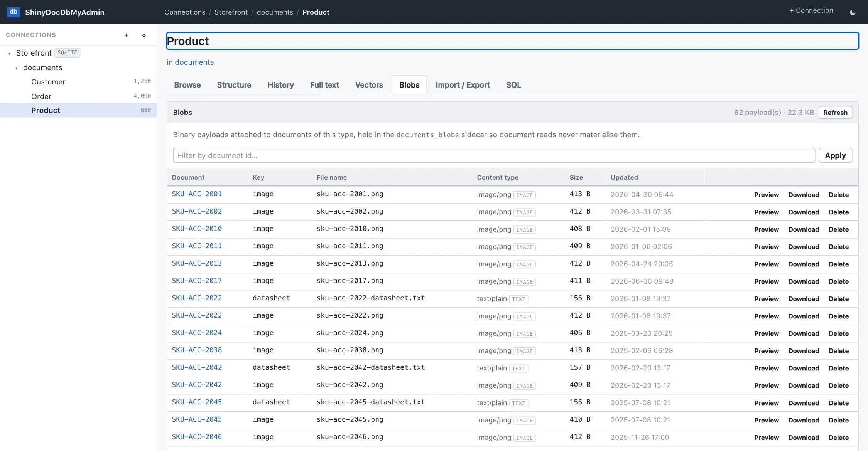Open the History tab
868x451 pixels.
[280, 85]
